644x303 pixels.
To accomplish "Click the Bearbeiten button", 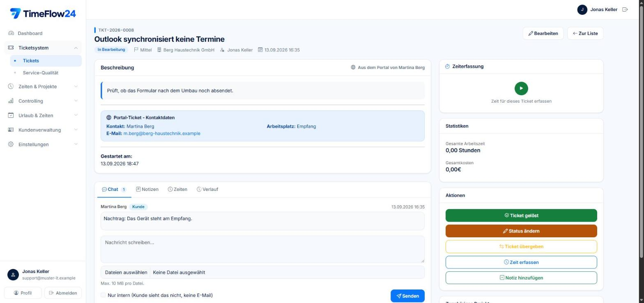I will click(x=543, y=33).
